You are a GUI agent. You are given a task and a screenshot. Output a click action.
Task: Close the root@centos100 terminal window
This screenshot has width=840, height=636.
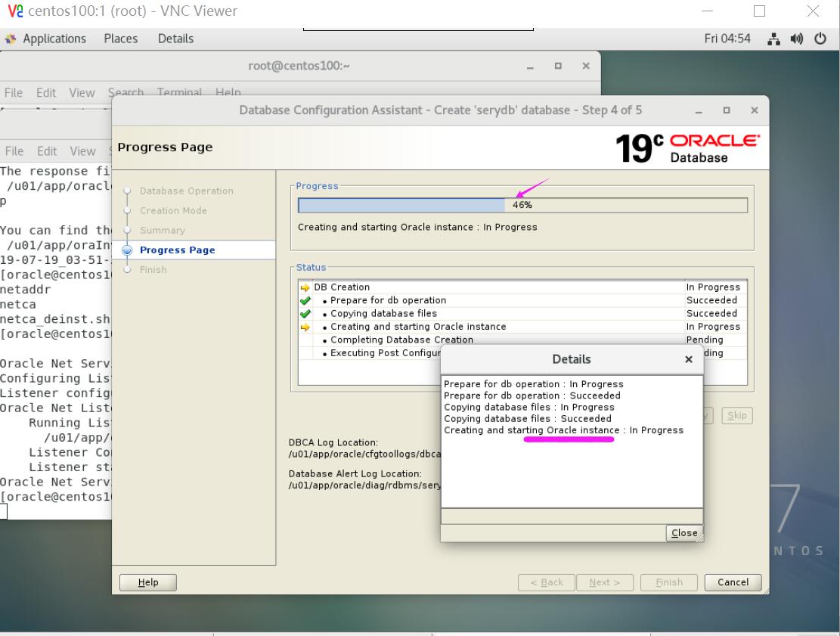(586, 66)
